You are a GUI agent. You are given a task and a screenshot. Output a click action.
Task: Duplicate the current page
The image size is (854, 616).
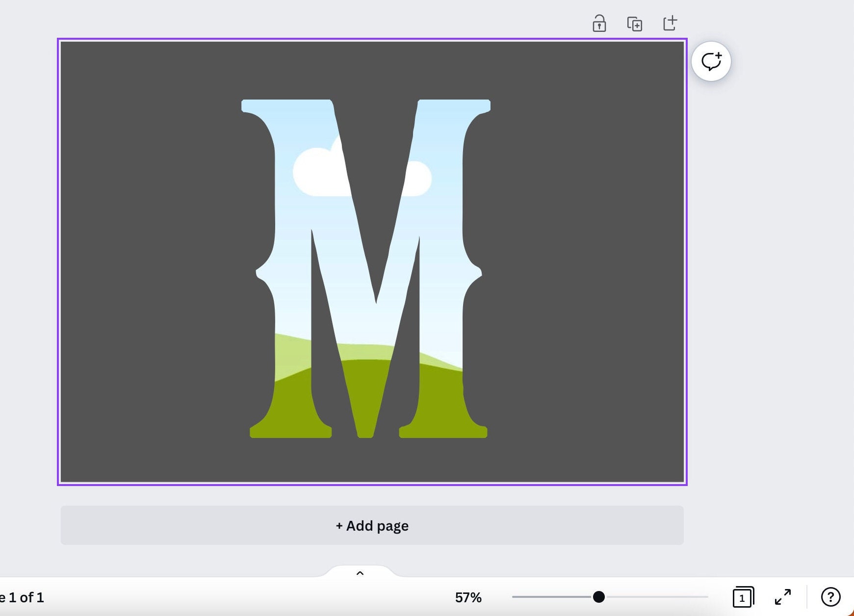(x=635, y=23)
